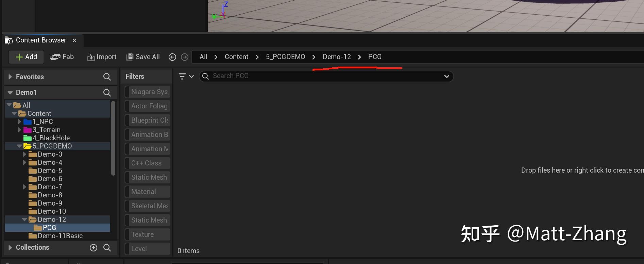Expand the Demo-3 folder arrow
The image size is (644, 264).
(x=24, y=154)
